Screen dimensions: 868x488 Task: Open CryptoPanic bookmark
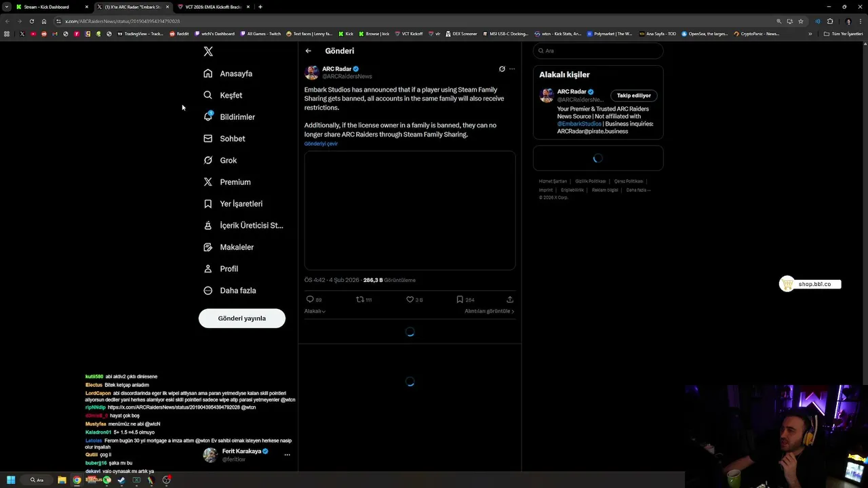[757, 34]
